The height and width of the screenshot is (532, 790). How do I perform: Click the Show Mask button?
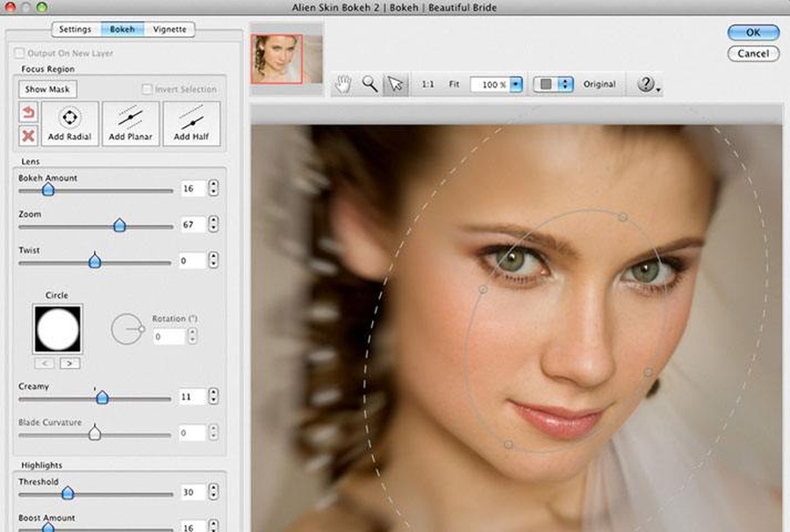pyautogui.click(x=47, y=90)
